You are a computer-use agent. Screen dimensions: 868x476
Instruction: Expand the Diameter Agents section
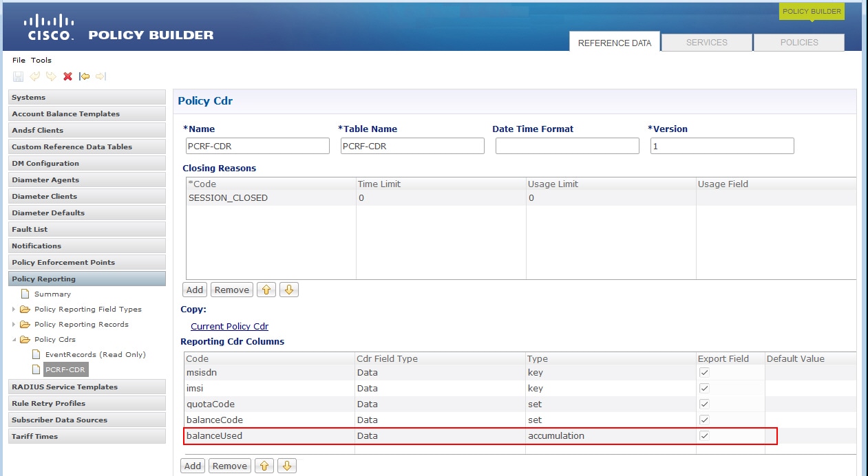(87, 180)
